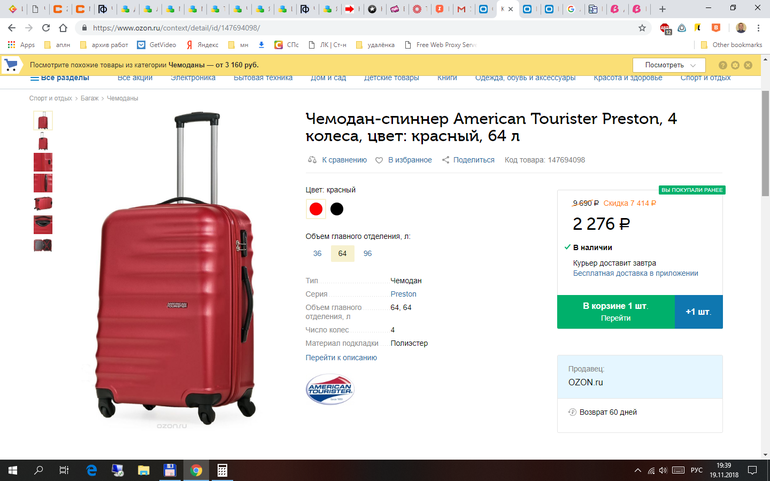This screenshot has height=481, width=770.
Task: Bookmark this page with the star icon
Action: (x=642, y=28)
